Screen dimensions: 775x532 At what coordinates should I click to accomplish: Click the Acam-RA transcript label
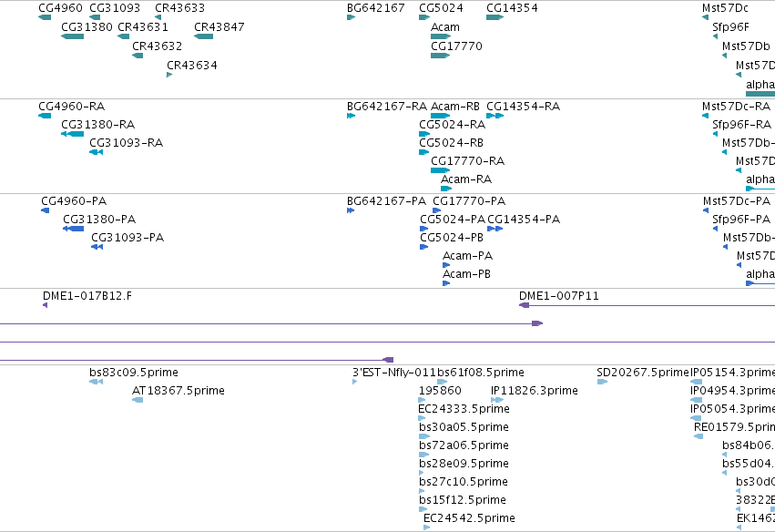click(466, 179)
